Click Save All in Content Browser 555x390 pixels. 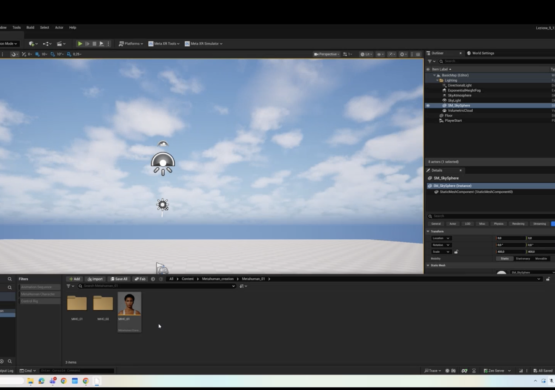(119, 279)
